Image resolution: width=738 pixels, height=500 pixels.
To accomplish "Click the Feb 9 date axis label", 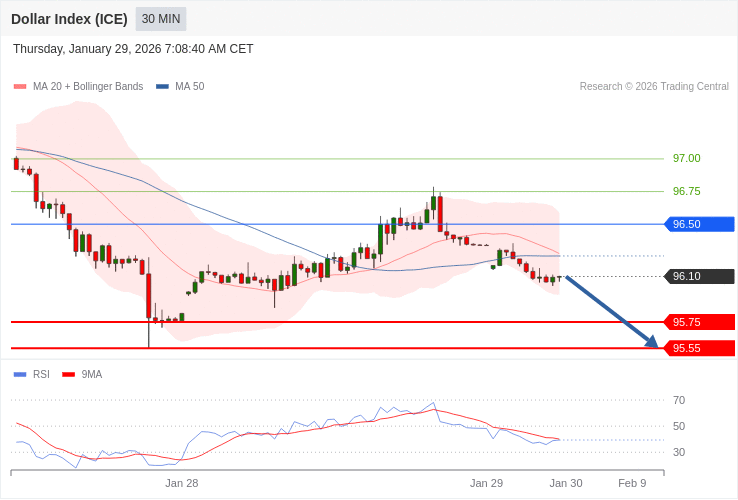I will tap(632, 484).
